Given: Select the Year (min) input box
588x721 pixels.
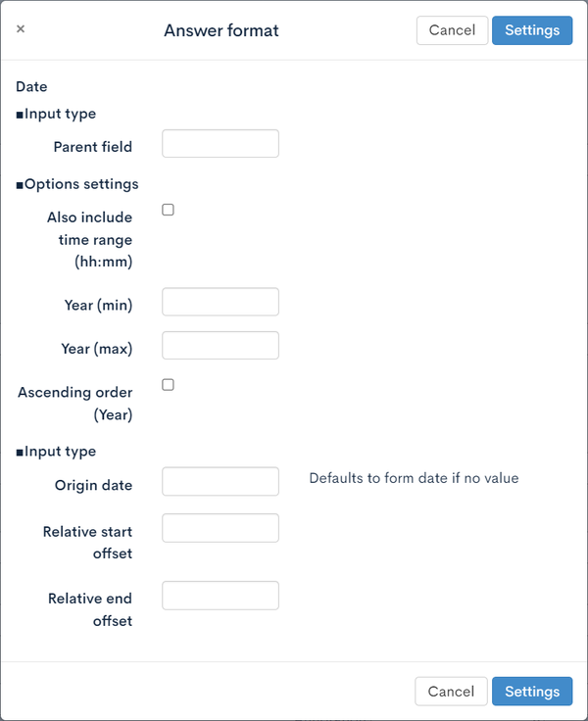Looking at the screenshot, I should (220, 302).
